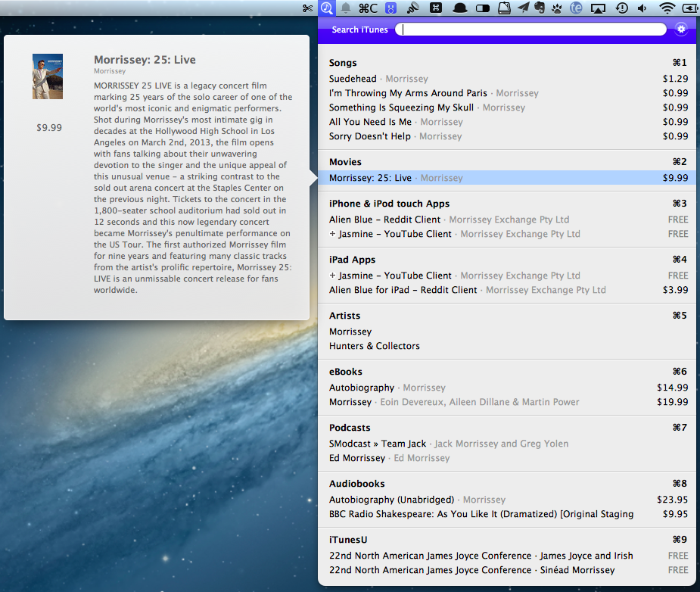Click the $9.99 price in the preview panel
The image size is (700, 592).
49,128
